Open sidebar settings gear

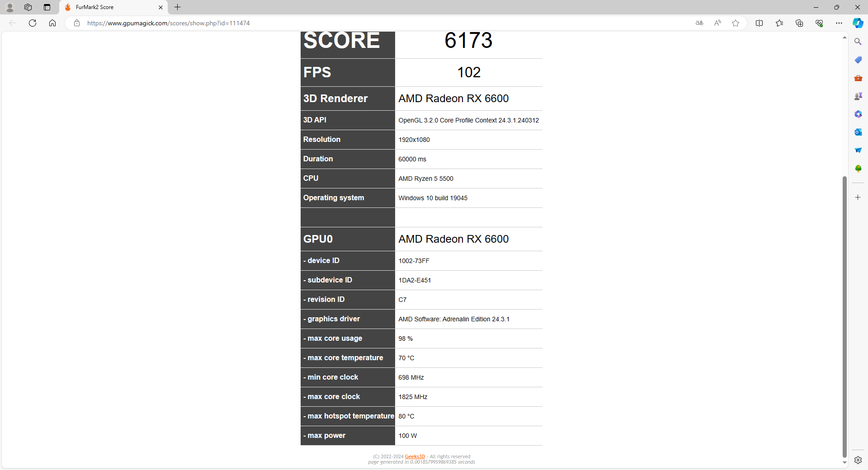[x=858, y=460]
